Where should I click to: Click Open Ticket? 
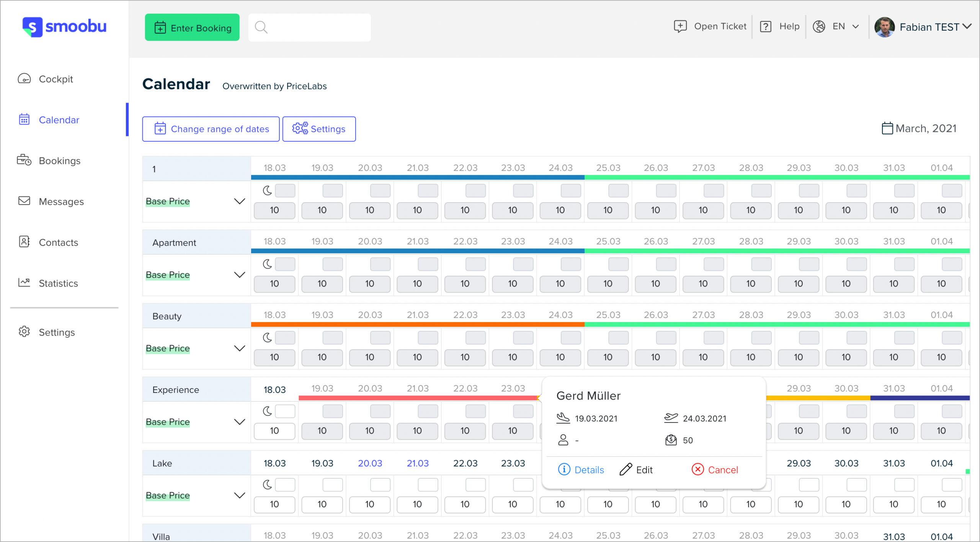click(x=710, y=26)
